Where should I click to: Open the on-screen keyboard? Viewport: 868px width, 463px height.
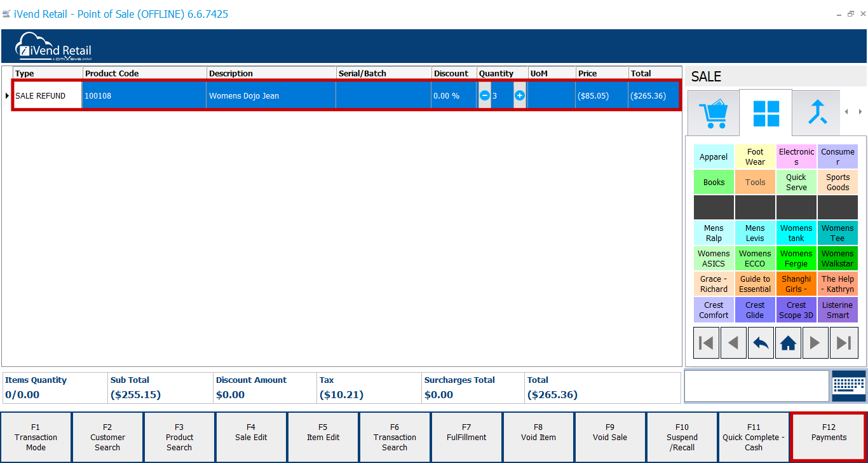849,386
